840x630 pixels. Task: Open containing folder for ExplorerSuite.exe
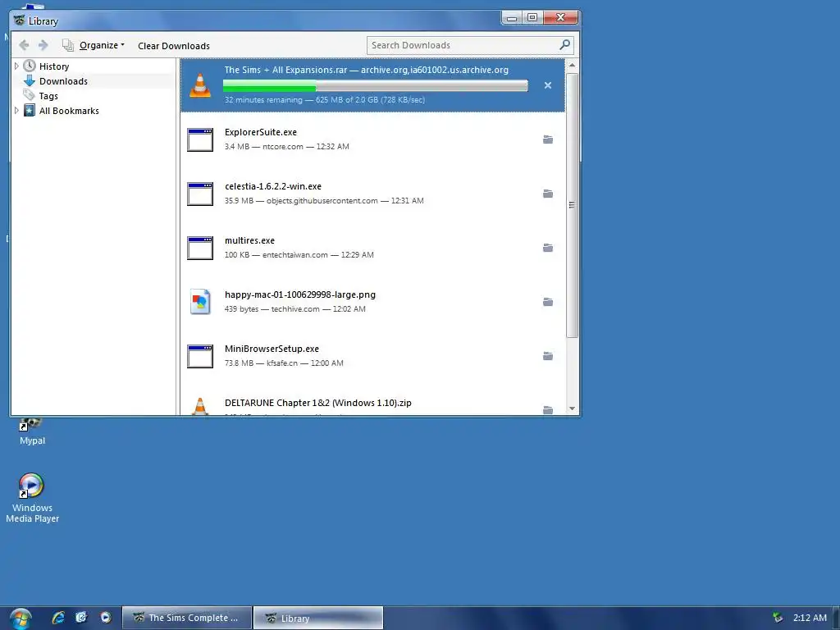coord(547,139)
